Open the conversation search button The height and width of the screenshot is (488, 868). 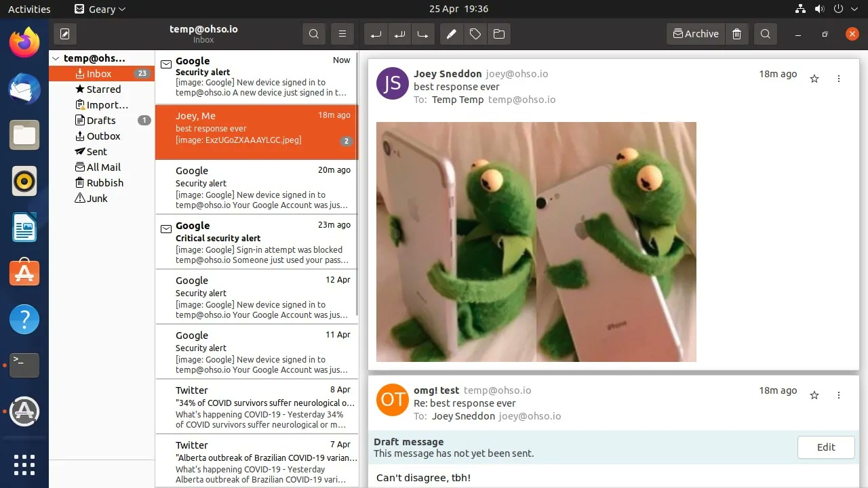pyautogui.click(x=313, y=34)
